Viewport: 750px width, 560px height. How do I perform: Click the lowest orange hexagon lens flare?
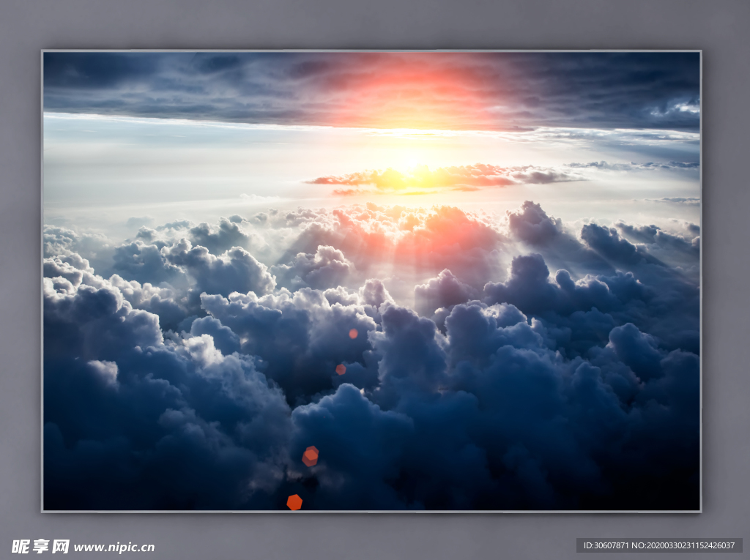[294, 502]
